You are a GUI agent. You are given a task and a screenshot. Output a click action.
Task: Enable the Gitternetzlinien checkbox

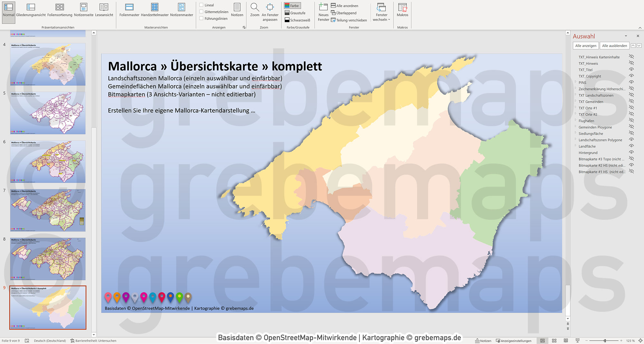pyautogui.click(x=201, y=11)
